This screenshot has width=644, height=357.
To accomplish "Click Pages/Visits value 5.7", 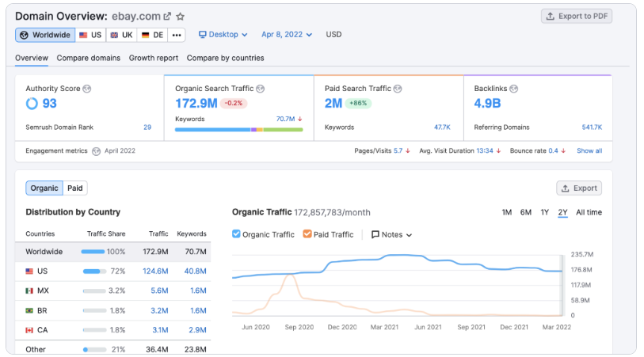I will [398, 151].
